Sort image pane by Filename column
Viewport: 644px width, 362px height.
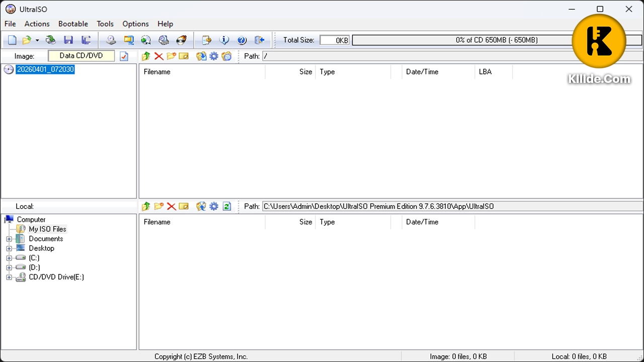(x=202, y=72)
